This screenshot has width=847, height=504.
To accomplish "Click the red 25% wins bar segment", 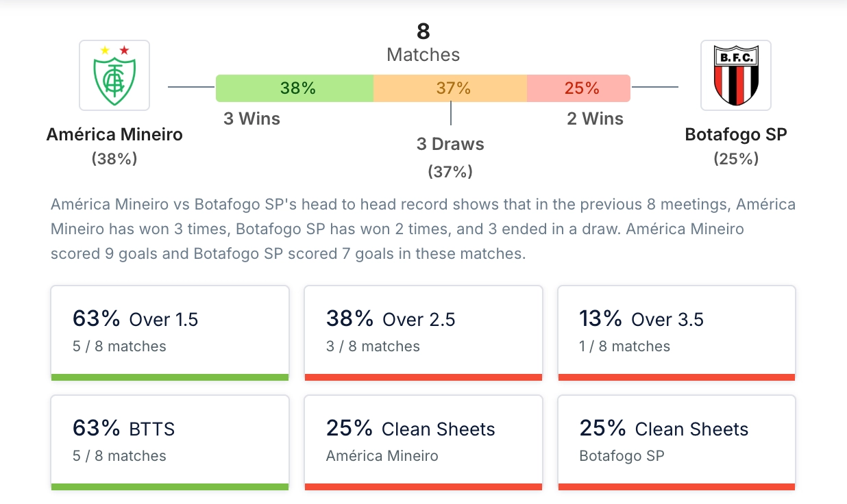I will [x=578, y=88].
